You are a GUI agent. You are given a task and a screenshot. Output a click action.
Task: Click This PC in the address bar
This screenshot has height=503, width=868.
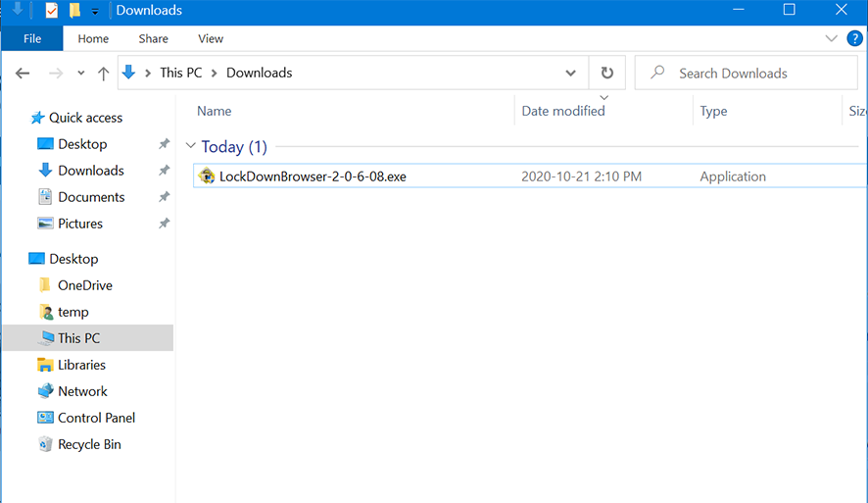click(x=181, y=73)
